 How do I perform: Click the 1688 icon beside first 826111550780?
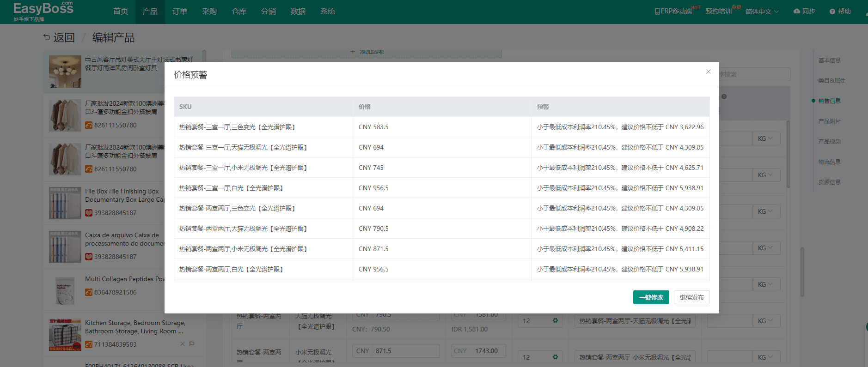[x=89, y=125]
